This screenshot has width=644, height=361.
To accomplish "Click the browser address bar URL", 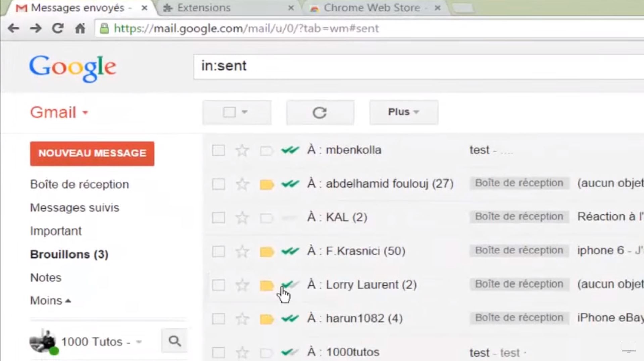I will [x=246, y=29].
